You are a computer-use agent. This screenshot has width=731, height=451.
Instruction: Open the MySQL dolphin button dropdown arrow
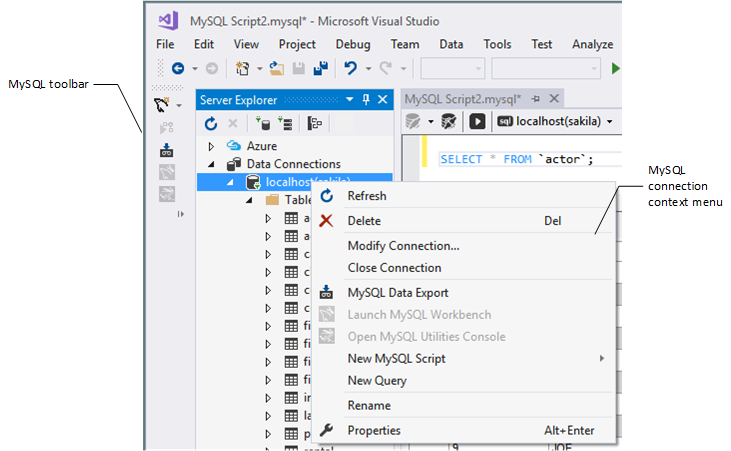[x=179, y=106]
